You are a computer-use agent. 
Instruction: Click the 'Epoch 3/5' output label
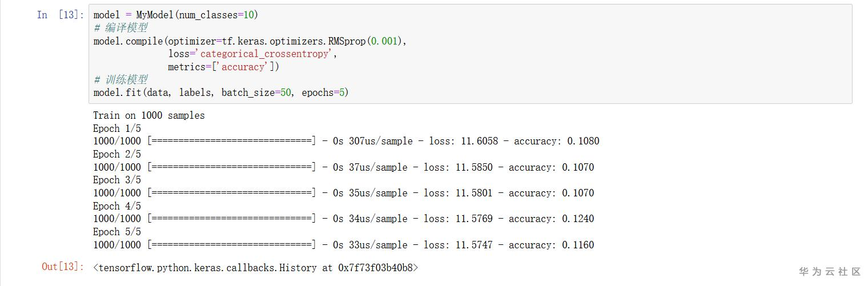pos(117,180)
